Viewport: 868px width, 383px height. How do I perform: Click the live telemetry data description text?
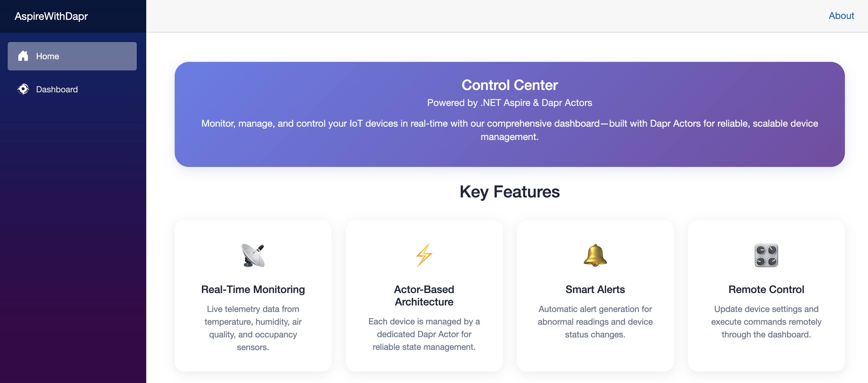253,328
